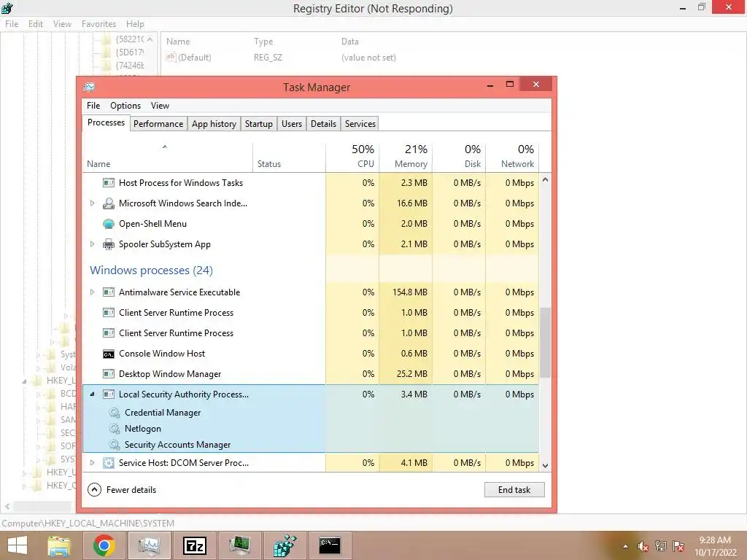Click the network tray icon
The image size is (747, 560).
click(661, 546)
